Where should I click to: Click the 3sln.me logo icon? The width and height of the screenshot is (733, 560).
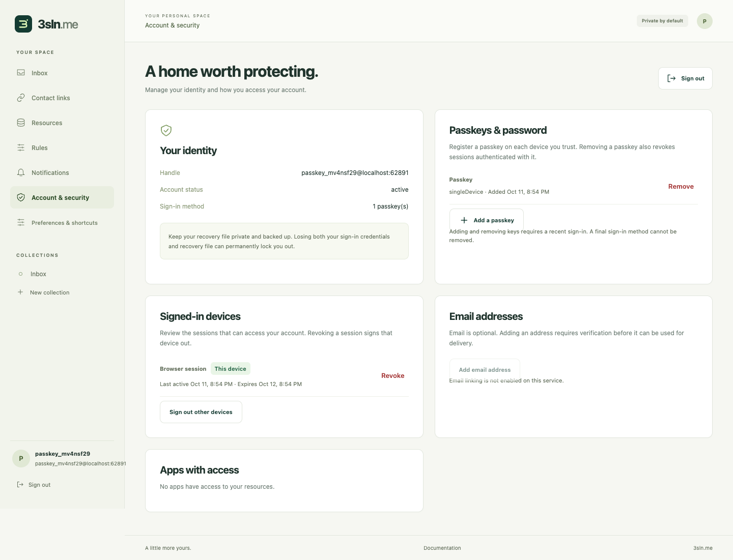pos(23,24)
